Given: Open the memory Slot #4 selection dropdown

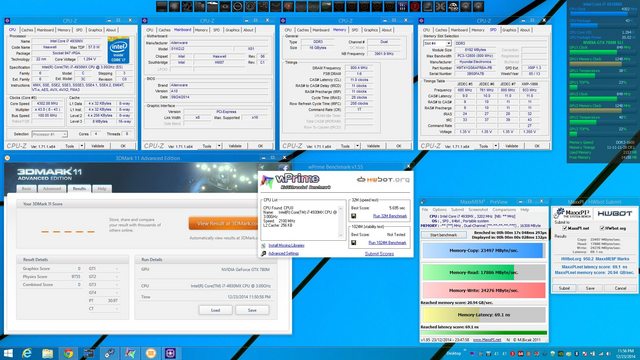Looking at the screenshot, I should 437,43.
